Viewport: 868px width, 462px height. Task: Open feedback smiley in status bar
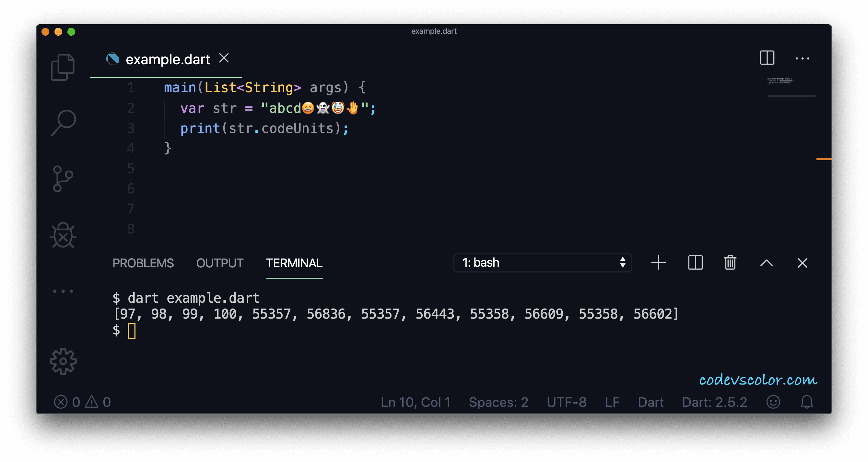pos(773,402)
